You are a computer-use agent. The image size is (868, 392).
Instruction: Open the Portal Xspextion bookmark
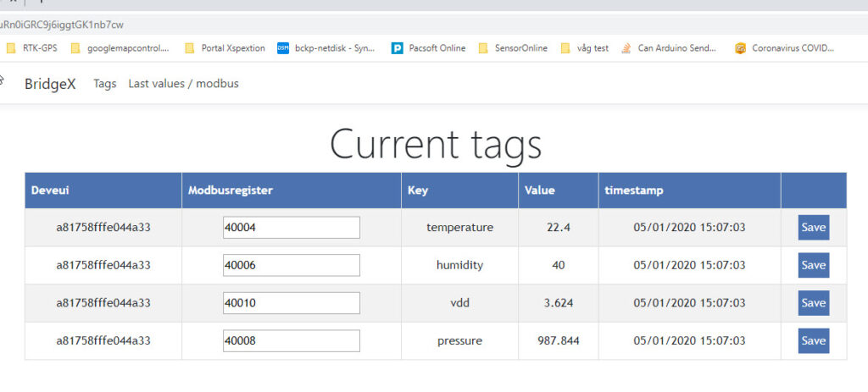point(225,48)
